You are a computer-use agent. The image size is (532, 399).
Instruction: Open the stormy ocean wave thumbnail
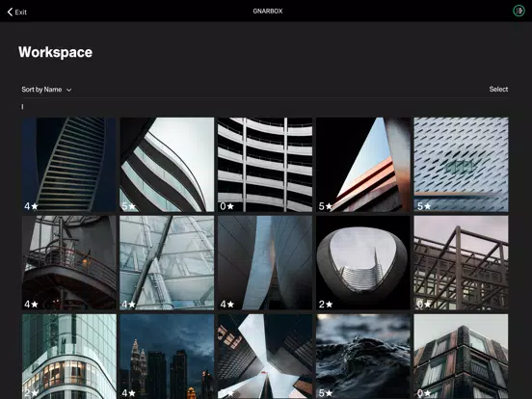point(363,357)
